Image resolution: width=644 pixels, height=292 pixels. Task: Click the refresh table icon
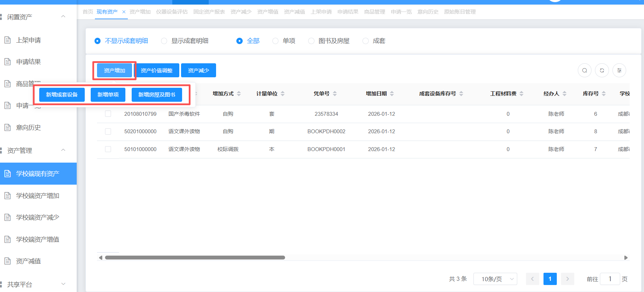(602, 70)
